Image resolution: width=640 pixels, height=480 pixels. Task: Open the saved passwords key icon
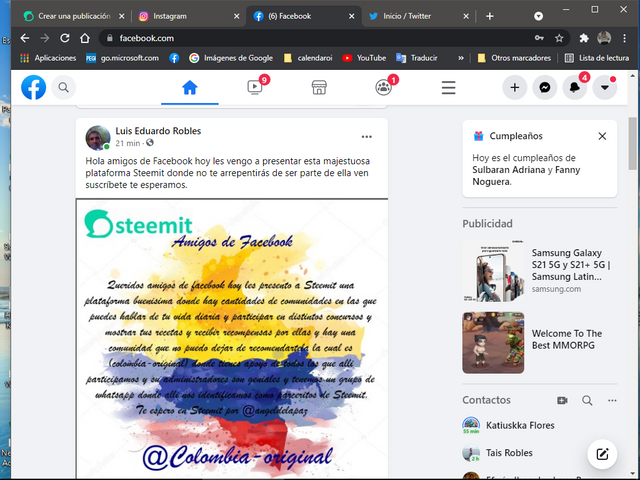click(539, 38)
